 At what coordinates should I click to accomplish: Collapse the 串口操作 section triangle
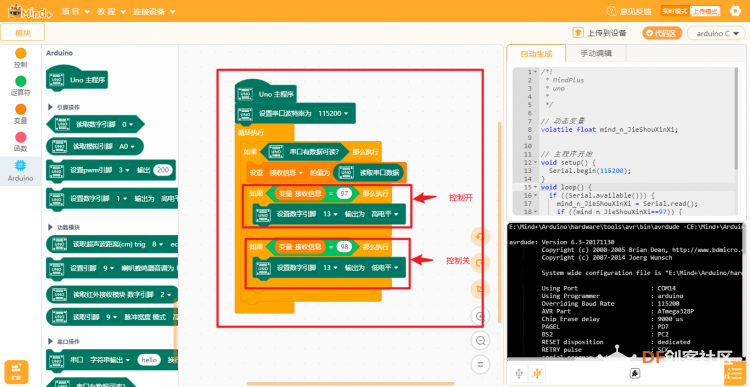point(51,342)
